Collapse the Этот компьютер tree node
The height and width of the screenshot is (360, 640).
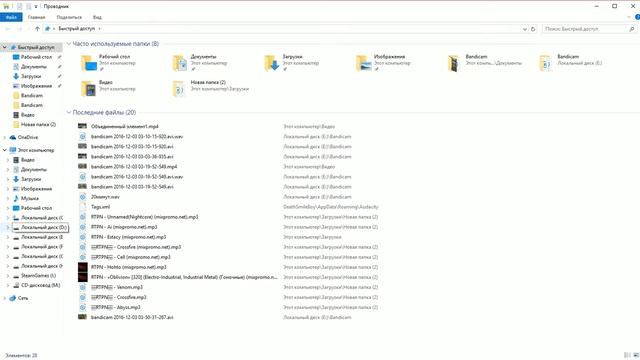tap(4, 150)
